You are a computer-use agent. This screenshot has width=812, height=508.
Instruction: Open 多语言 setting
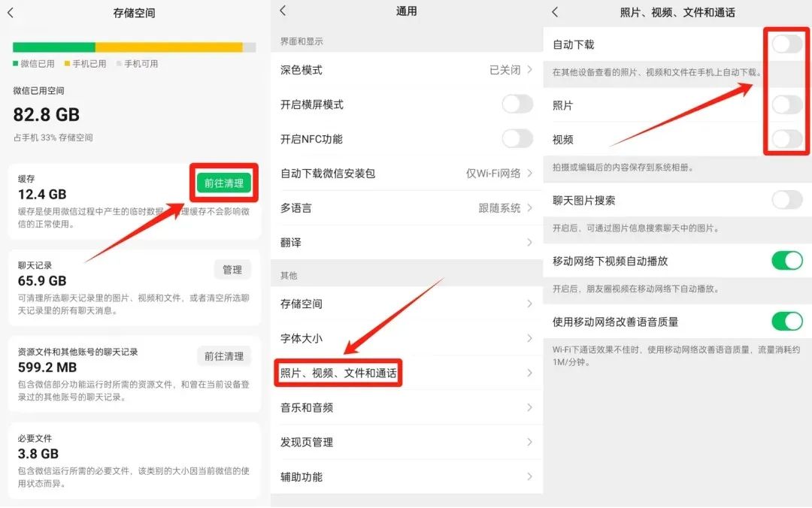click(407, 208)
